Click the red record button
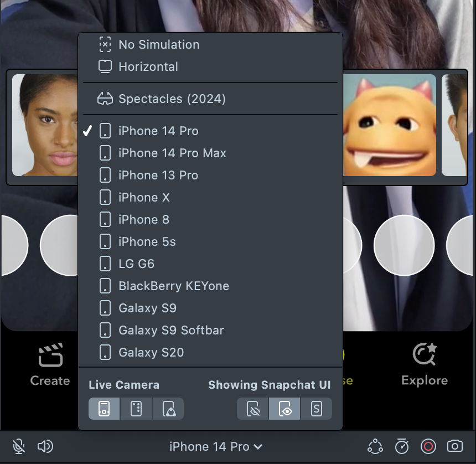 pyautogui.click(x=428, y=446)
